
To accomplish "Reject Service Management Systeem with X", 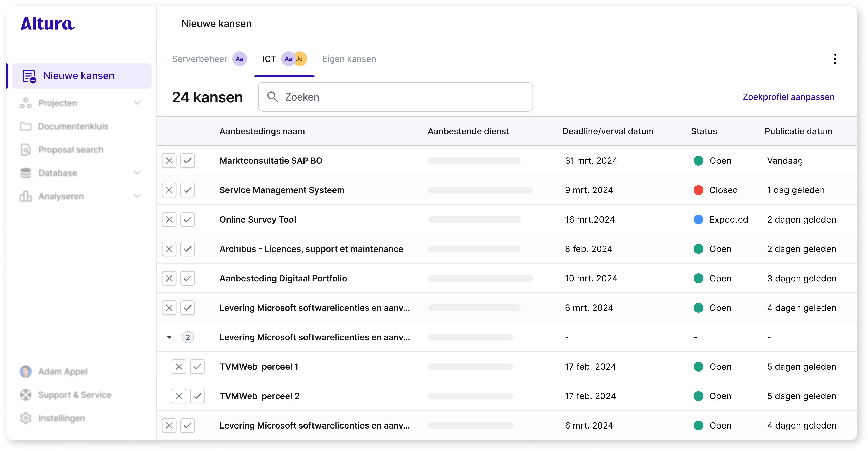I will coord(169,190).
